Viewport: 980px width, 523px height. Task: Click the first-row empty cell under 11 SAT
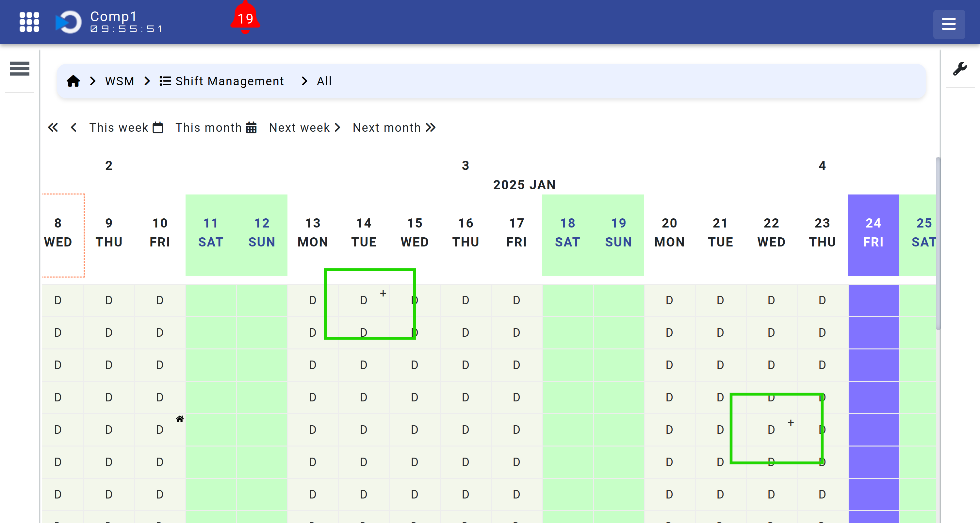click(211, 300)
